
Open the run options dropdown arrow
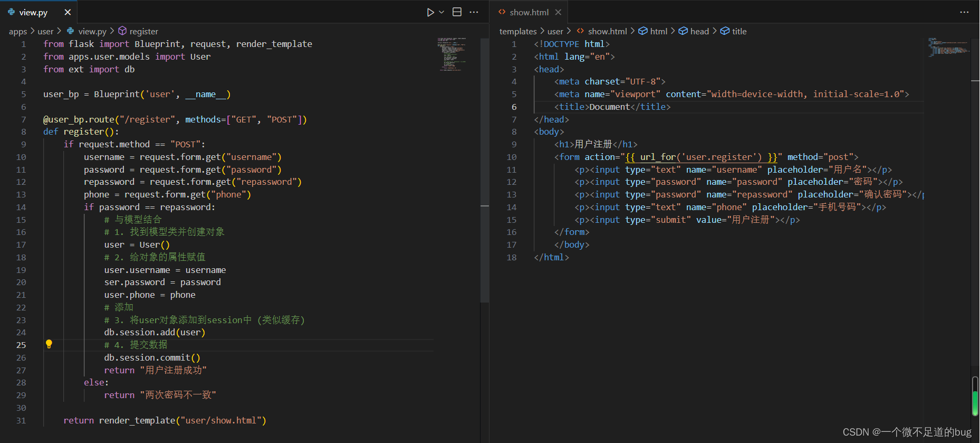point(441,12)
